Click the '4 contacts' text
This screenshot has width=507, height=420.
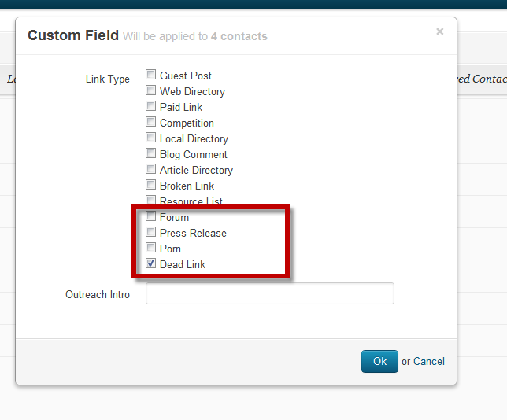(x=239, y=36)
